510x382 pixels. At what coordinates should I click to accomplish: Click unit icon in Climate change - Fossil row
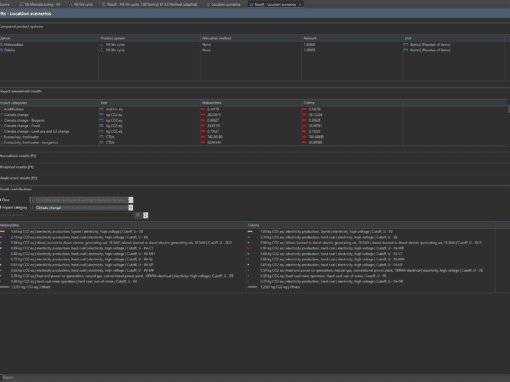(101, 126)
